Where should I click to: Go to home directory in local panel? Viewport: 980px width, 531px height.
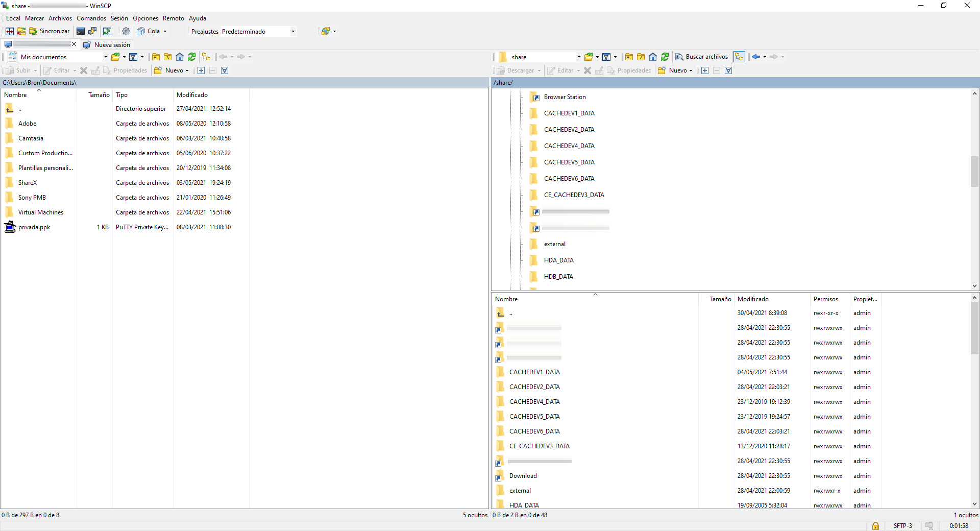(x=180, y=57)
